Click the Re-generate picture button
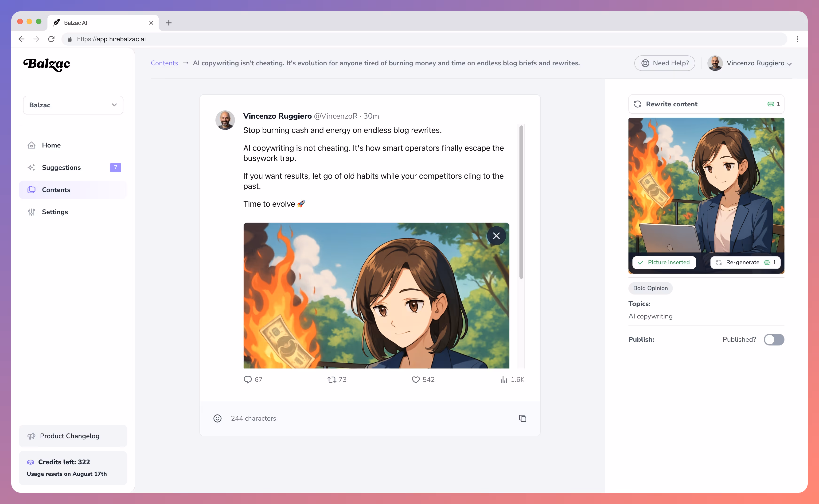This screenshot has width=819, height=504. [x=745, y=262]
